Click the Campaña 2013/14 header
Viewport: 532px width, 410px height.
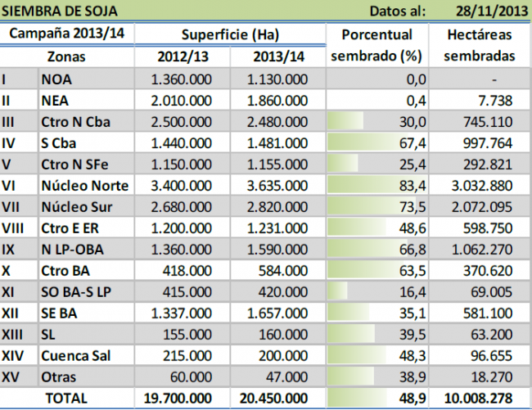click(x=68, y=34)
